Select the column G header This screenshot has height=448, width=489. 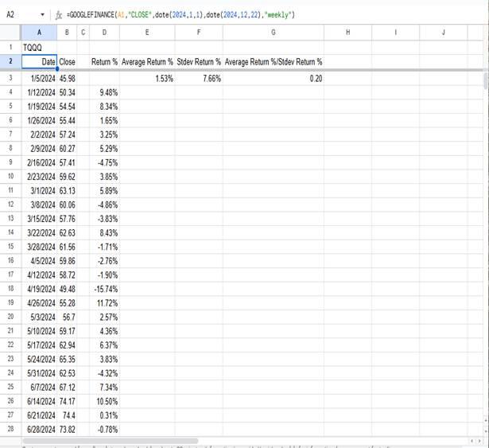point(274,32)
